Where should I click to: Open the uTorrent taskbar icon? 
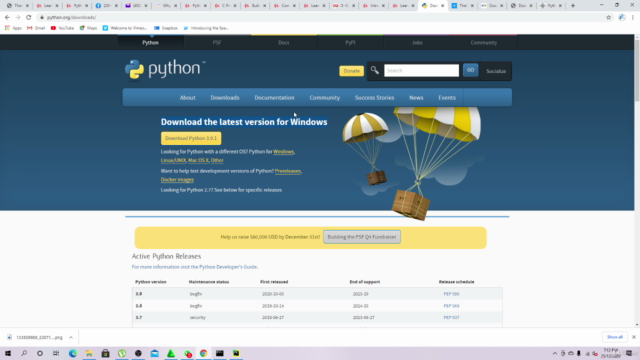(122, 353)
